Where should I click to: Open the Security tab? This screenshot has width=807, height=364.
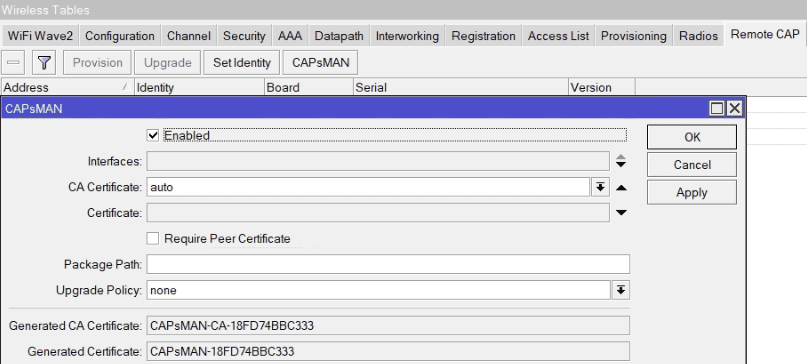pos(244,36)
